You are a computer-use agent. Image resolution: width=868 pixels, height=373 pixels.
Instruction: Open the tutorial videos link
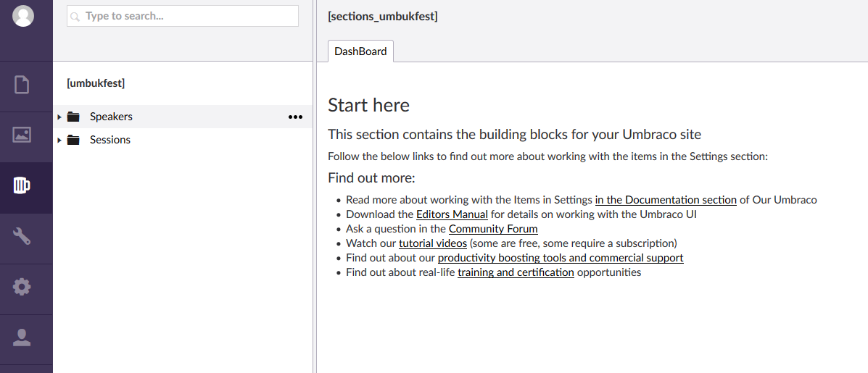point(433,243)
